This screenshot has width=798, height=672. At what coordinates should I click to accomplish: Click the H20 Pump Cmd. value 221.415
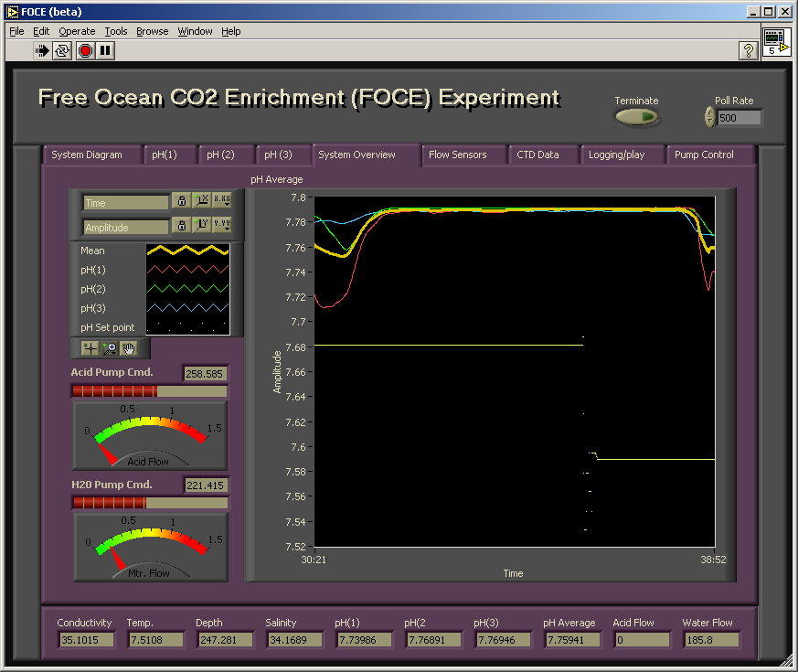206,485
